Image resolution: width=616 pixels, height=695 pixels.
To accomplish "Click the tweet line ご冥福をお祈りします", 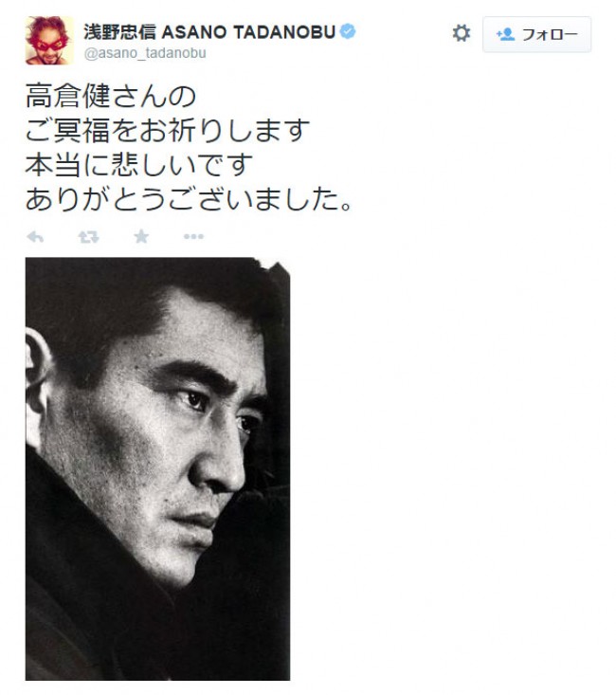I will click(167, 130).
